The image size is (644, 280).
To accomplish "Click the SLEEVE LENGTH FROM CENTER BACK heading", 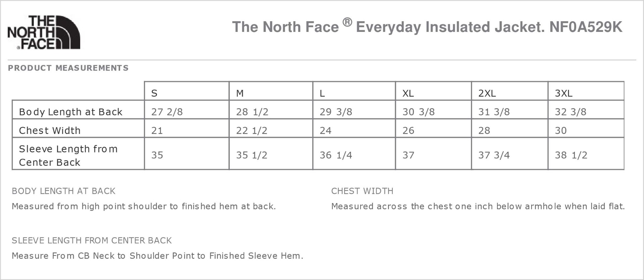I will (92, 240).
